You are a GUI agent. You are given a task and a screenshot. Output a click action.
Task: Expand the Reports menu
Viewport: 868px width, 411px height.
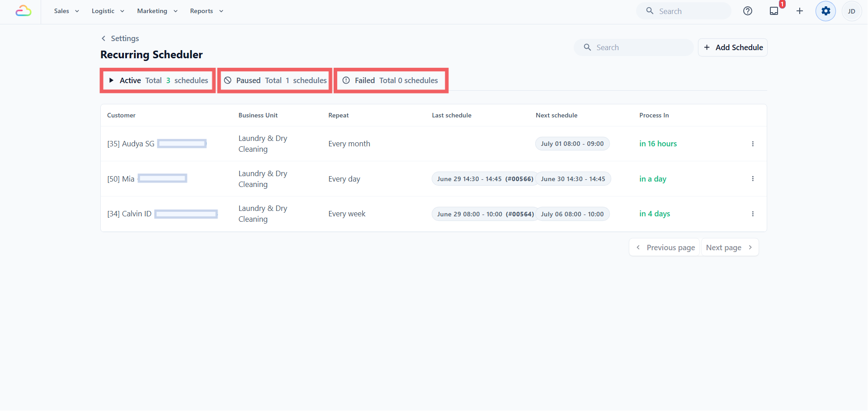pos(207,11)
